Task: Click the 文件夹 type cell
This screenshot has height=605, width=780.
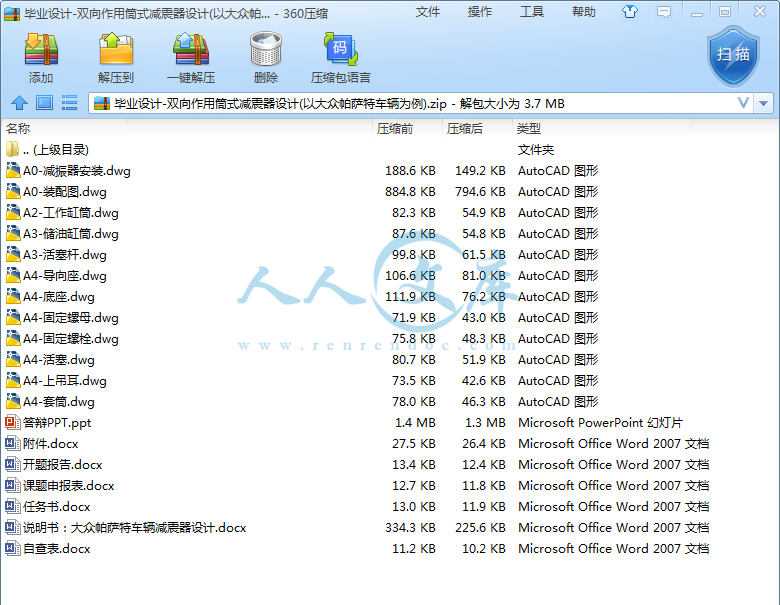Action: [x=536, y=150]
